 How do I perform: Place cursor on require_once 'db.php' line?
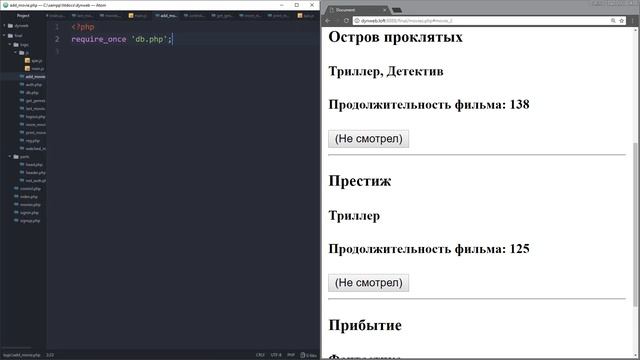pos(122,39)
